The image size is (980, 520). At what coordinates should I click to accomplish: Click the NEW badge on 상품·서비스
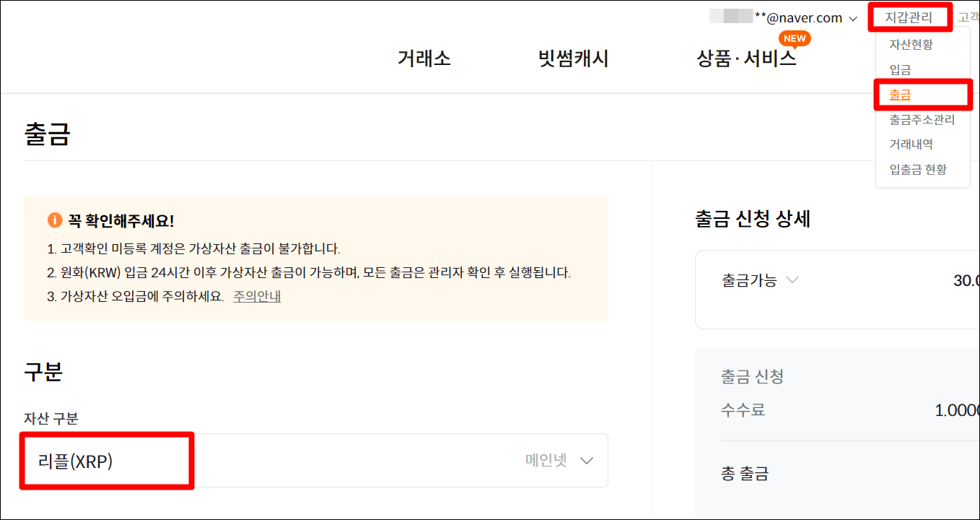795,39
